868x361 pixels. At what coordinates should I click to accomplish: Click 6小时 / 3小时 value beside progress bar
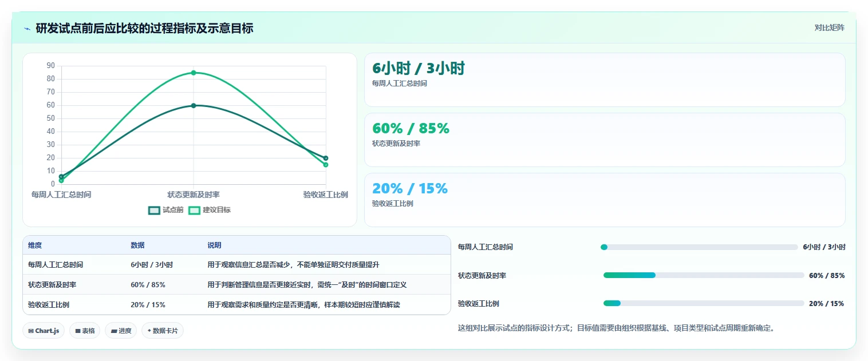[x=824, y=247]
